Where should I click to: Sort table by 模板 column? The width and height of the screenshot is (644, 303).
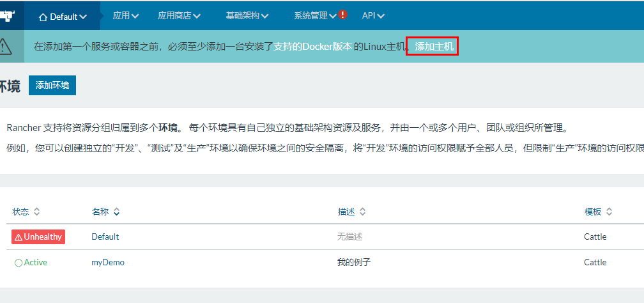(598, 212)
